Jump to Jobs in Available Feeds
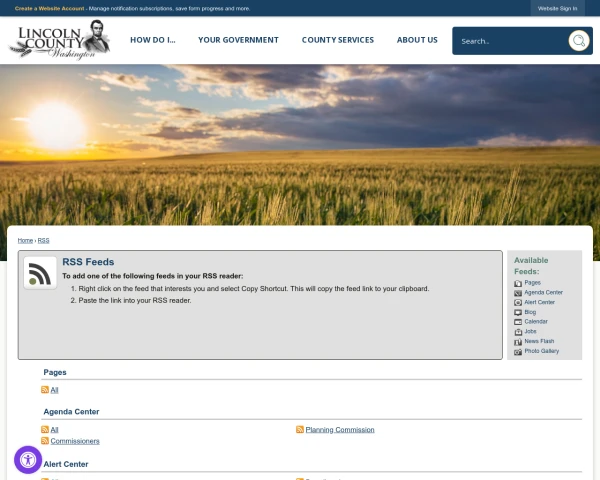 (530, 331)
